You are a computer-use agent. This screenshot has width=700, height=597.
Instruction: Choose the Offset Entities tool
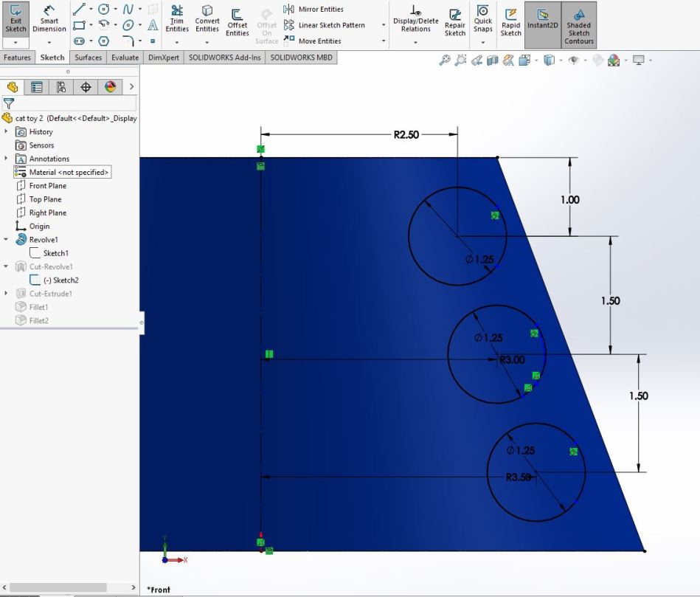tap(237, 22)
